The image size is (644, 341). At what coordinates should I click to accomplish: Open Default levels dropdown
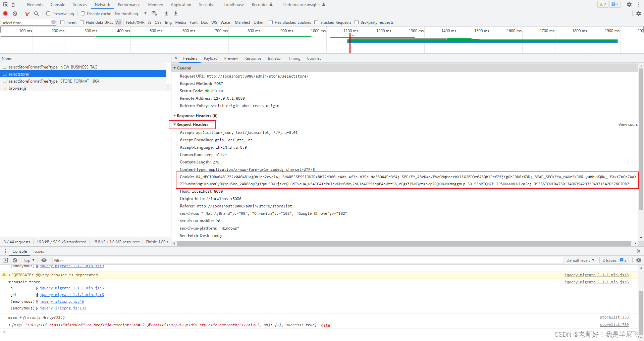(x=580, y=260)
